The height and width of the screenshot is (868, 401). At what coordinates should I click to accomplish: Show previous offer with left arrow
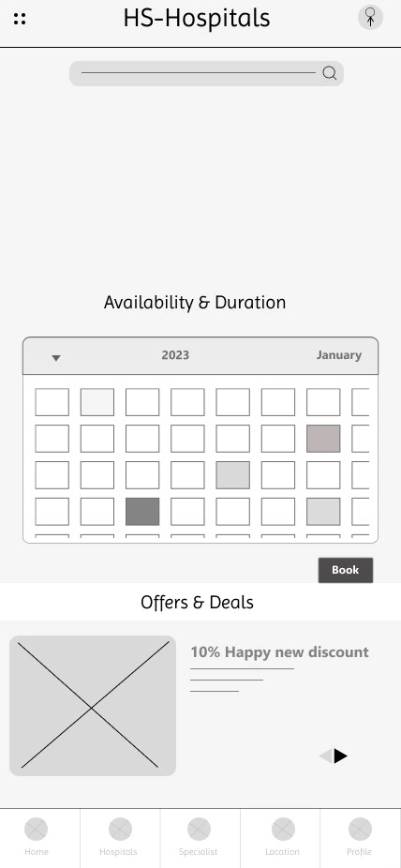(x=326, y=756)
